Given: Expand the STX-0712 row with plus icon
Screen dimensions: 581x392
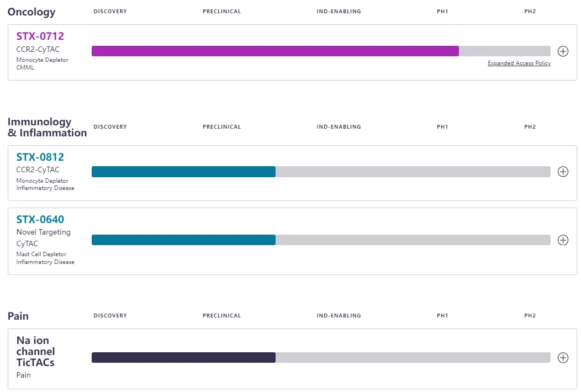Looking at the screenshot, I should [563, 51].
